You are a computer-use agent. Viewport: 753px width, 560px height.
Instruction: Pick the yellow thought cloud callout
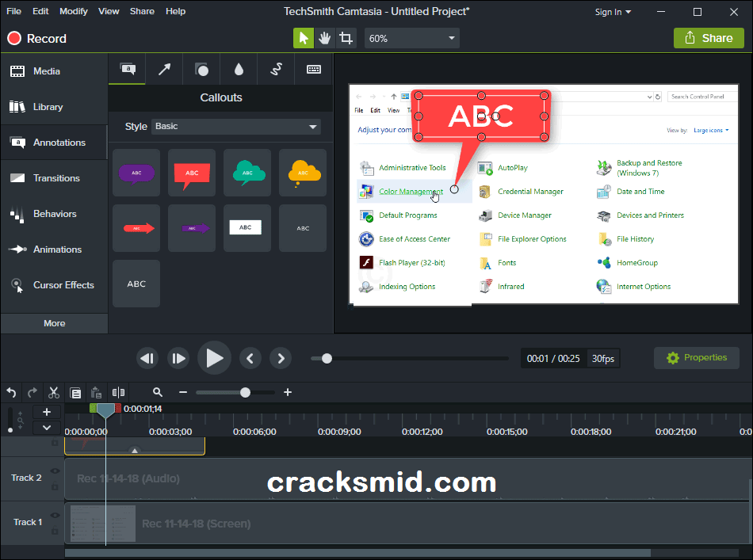pyautogui.click(x=303, y=173)
